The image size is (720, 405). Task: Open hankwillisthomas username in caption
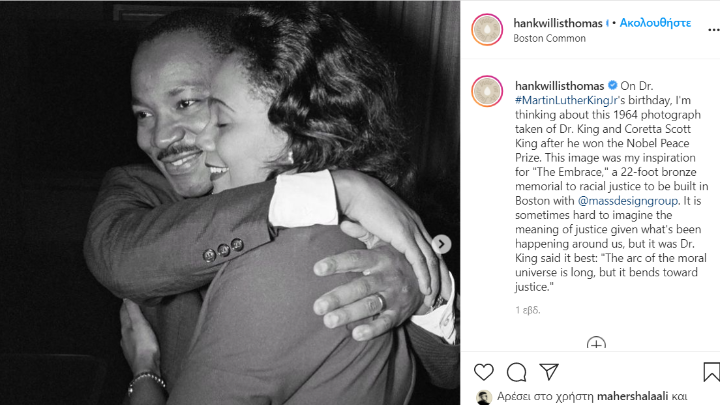coord(559,86)
